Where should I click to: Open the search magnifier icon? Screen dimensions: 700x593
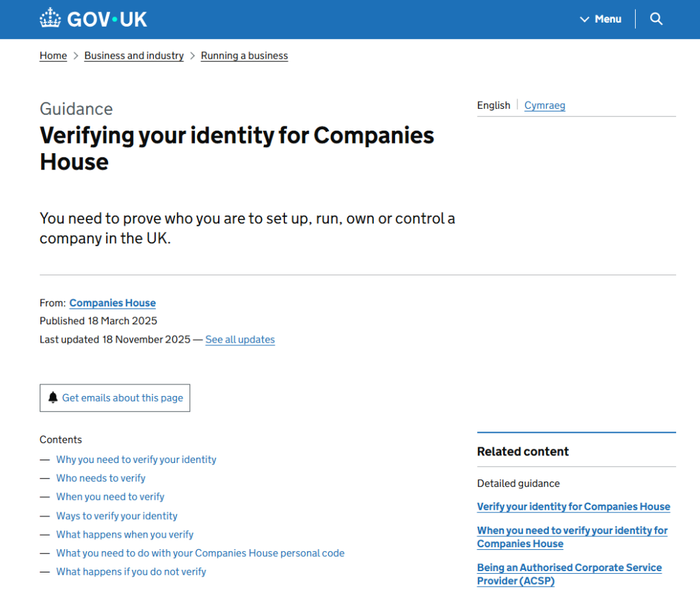click(656, 19)
